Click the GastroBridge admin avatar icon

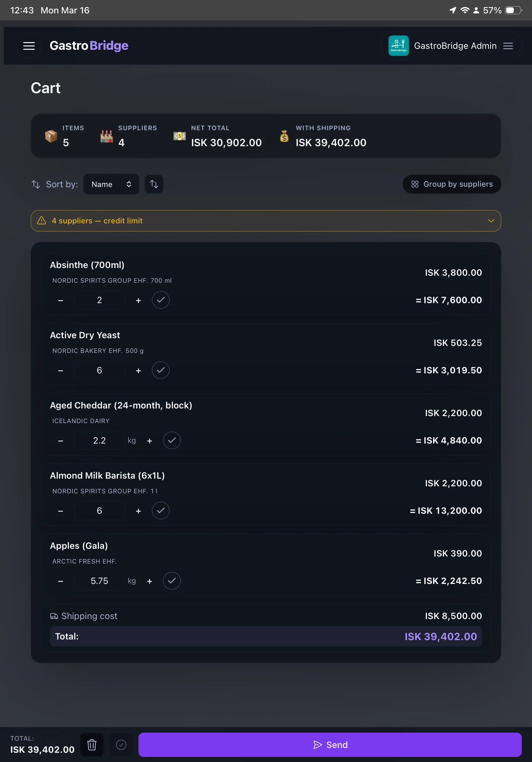click(x=398, y=45)
